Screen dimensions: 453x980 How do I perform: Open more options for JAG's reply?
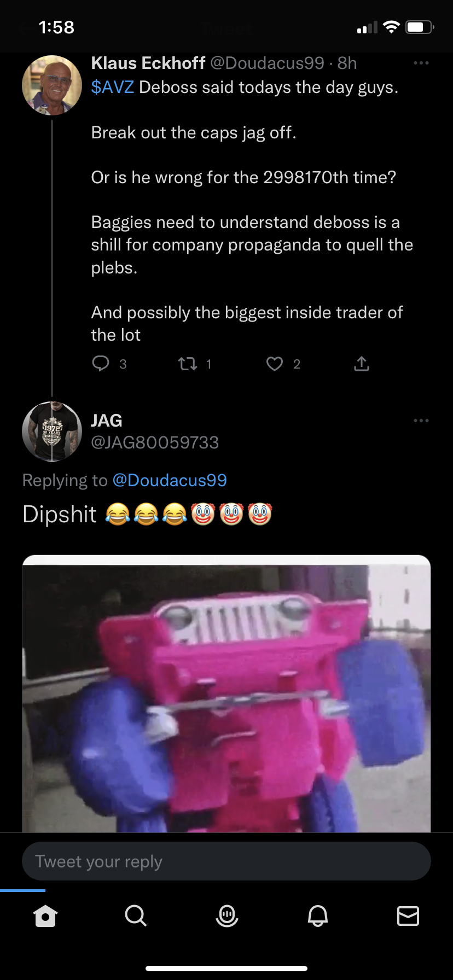tap(421, 421)
